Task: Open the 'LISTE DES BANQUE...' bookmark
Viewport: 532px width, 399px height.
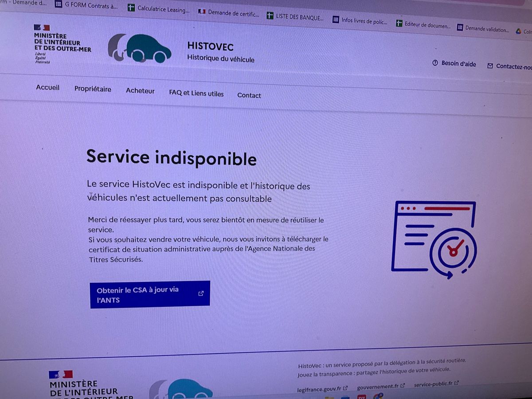Action: tap(295, 17)
